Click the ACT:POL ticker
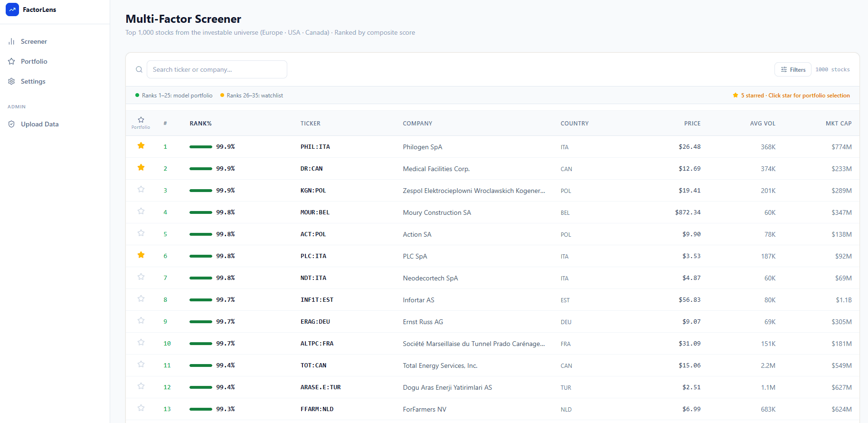This screenshot has width=868, height=423. tap(313, 234)
